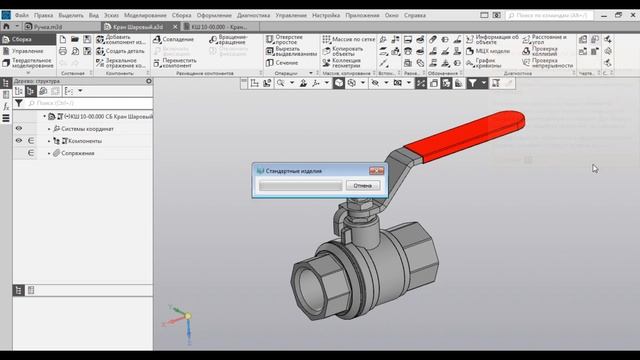
Task: Expand КШ 10-00.000 СБ Кран Шаровый node
Action: (44, 116)
